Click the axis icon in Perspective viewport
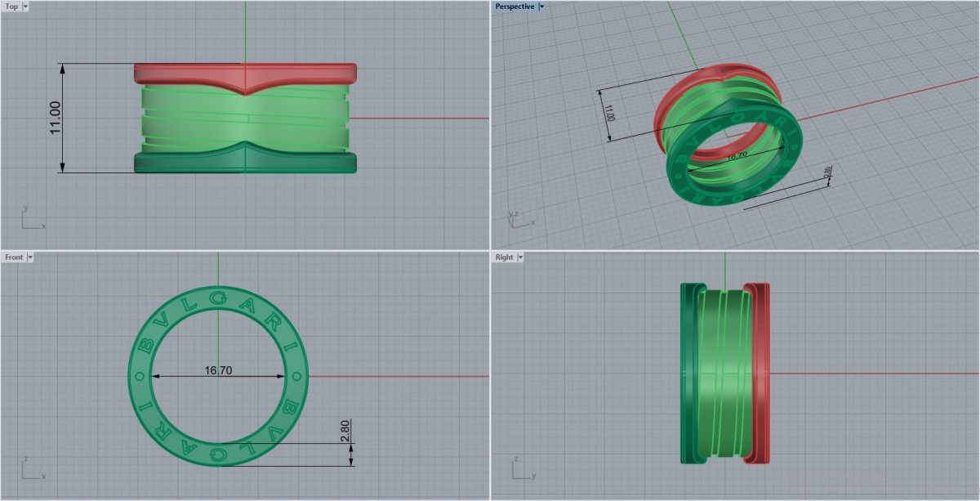This screenshot has height=501, width=980. (521, 218)
